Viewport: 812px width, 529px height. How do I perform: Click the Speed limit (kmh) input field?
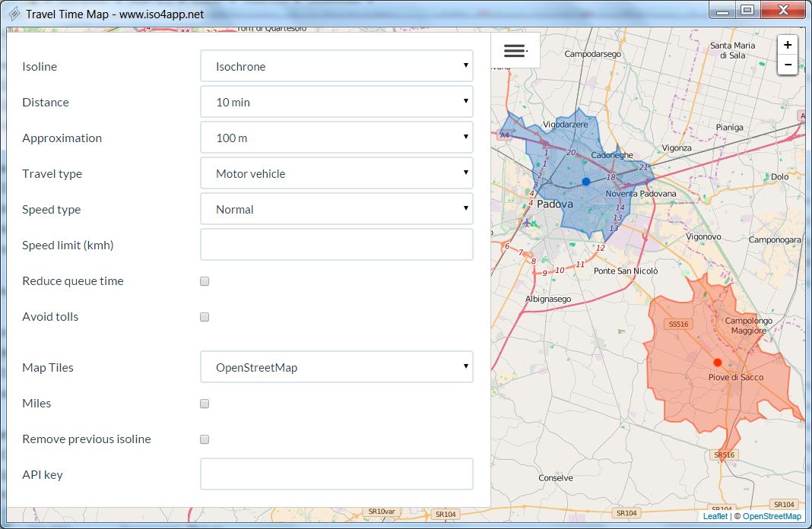point(337,244)
